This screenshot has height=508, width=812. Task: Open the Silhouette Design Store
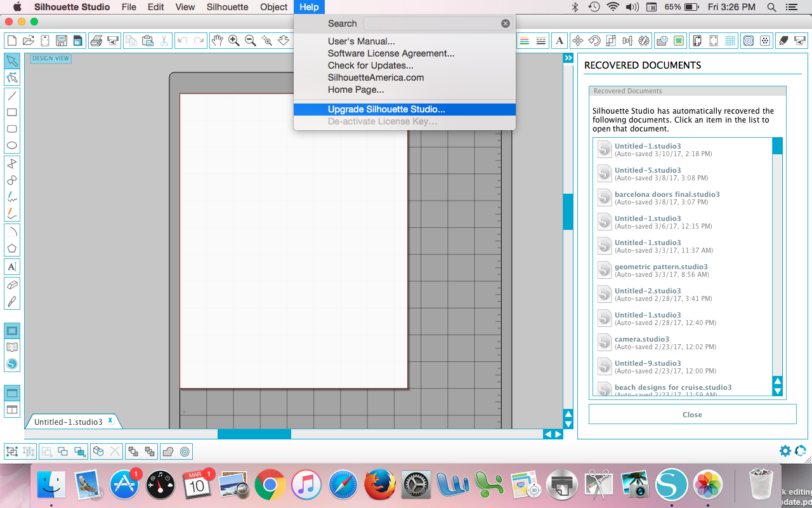coord(11,363)
